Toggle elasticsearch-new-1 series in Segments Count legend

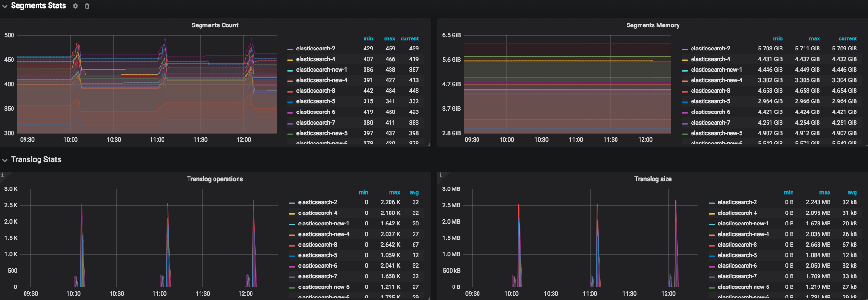[x=321, y=70]
